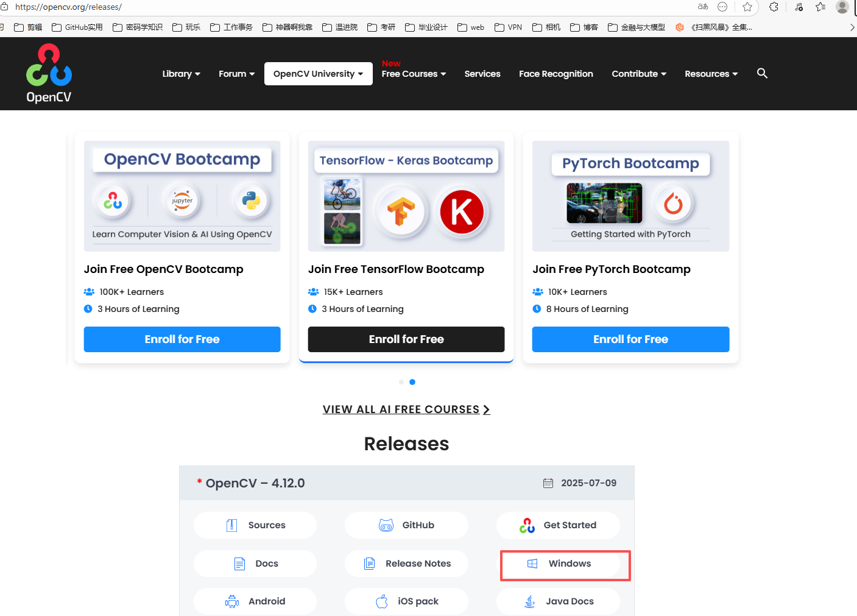
Task: Select first carousel pagination dot
Action: (x=401, y=382)
